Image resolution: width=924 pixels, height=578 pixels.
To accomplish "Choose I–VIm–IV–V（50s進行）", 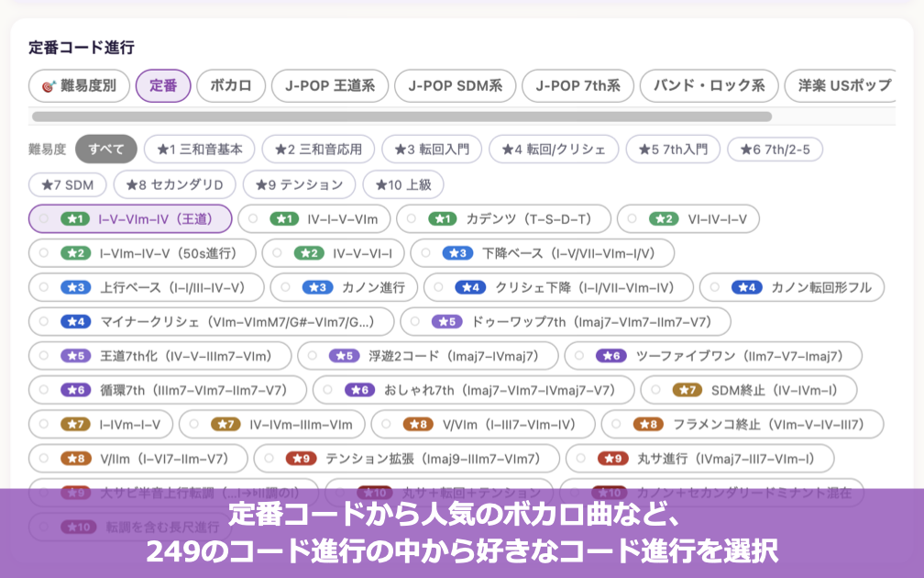I will tap(142, 253).
